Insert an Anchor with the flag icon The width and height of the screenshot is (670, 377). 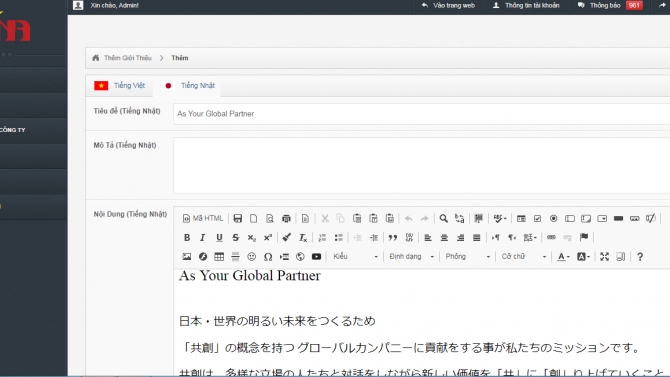click(x=584, y=237)
